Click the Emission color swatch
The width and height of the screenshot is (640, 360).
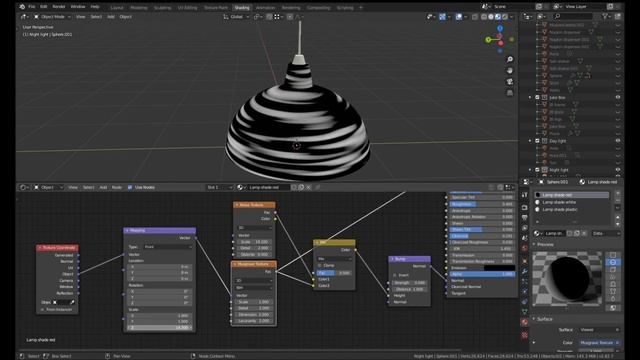pyautogui.click(x=499, y=268)
